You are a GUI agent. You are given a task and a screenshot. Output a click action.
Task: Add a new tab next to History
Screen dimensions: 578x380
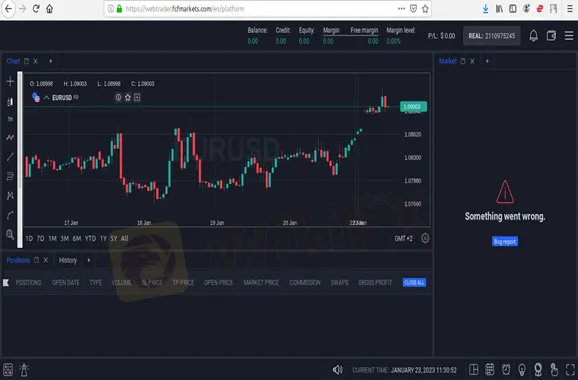click(x=88, y=260)
